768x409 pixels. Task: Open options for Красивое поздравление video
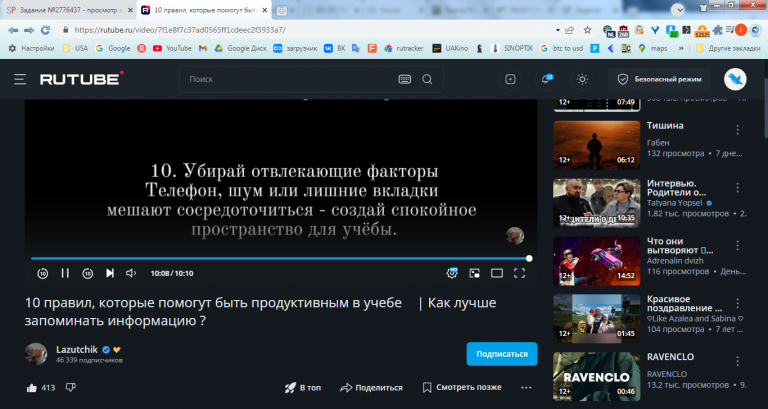coord(737,303)
